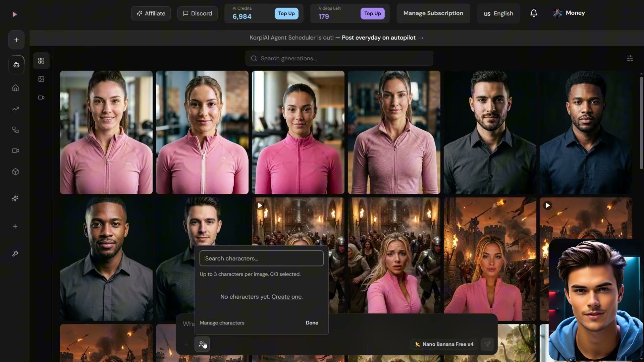Toggle the character picker icon in prompt bar
The height and width of the screenshot is (362, 644).
[202, 344]
